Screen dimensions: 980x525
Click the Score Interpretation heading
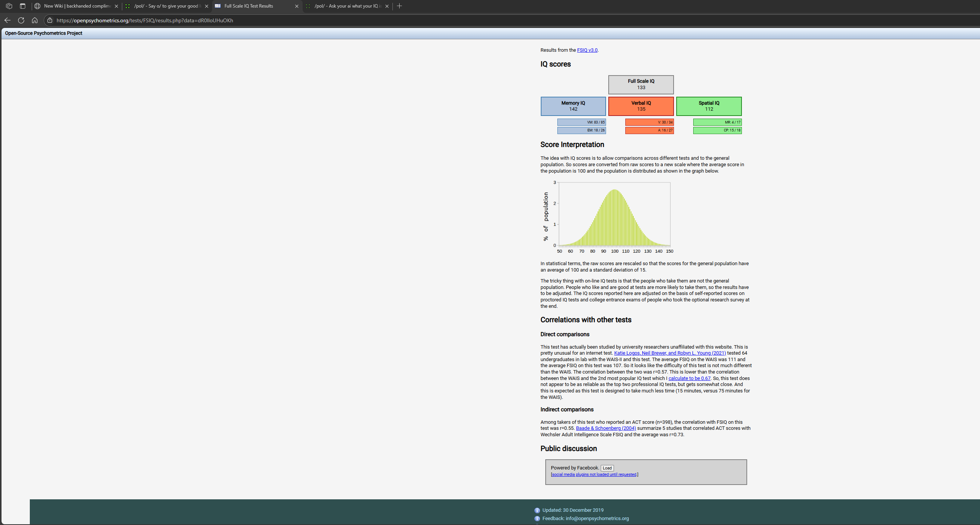[x=572, y=145]
